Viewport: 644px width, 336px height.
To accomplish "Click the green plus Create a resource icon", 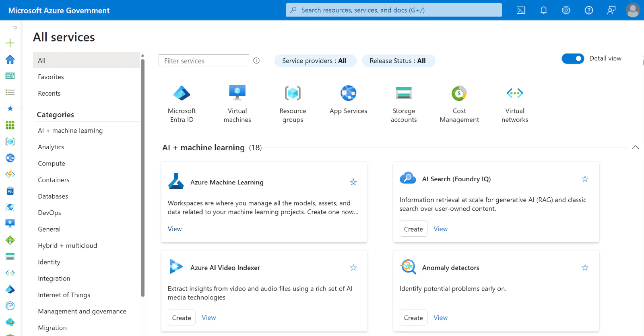I will [10, 43].
